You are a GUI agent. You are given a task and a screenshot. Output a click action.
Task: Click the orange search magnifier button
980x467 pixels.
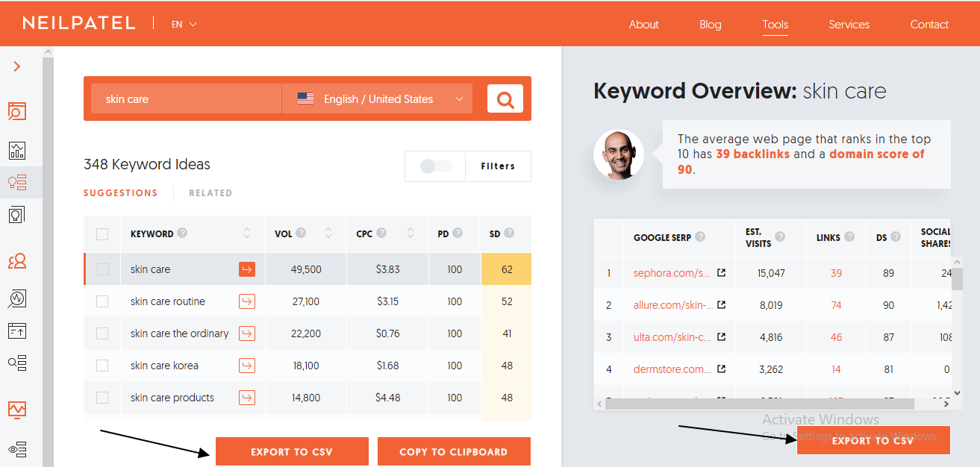point(505,99)
